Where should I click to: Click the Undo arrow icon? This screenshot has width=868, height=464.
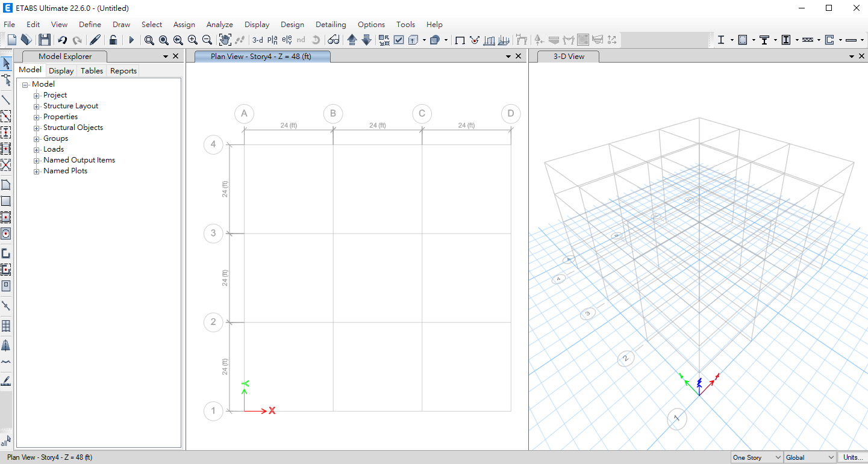coord(62,40)
